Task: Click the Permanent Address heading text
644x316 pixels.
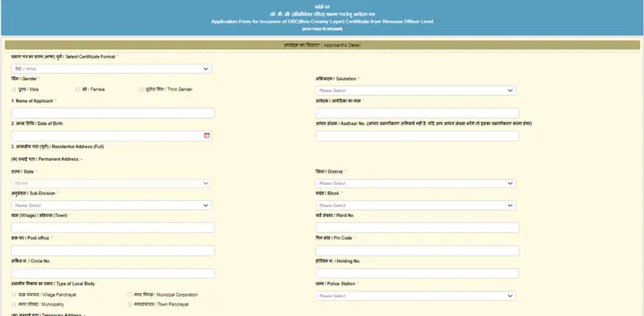Action: pyautogui.click(x=47, y=159)
